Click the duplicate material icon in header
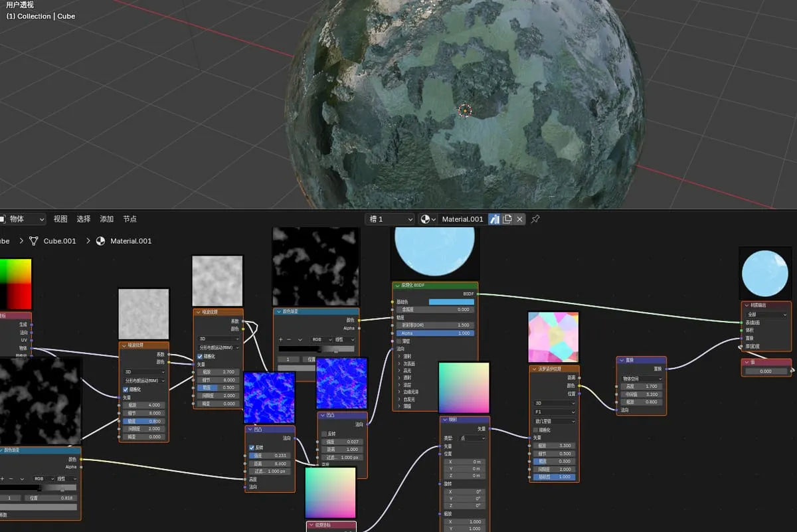This screenshot has height=532, width=797. 507,219
